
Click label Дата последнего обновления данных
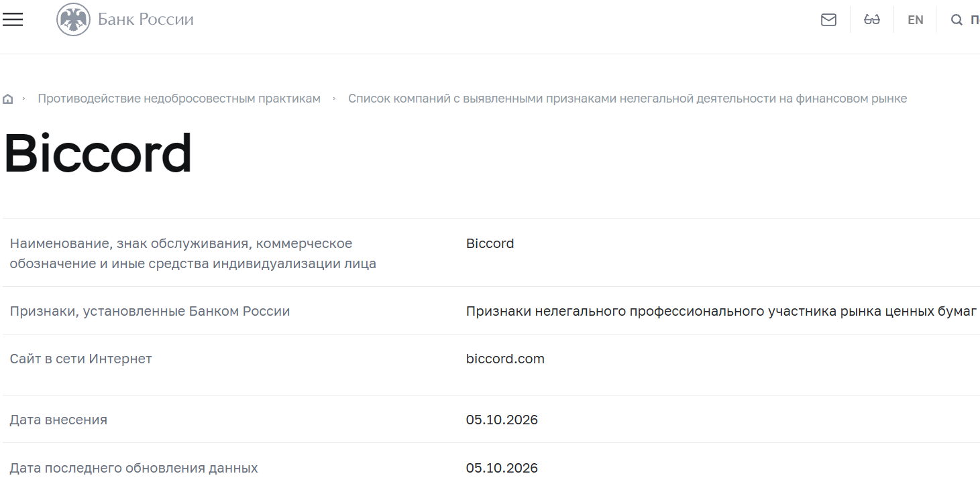pyautogui.click(x=133, y=468)
